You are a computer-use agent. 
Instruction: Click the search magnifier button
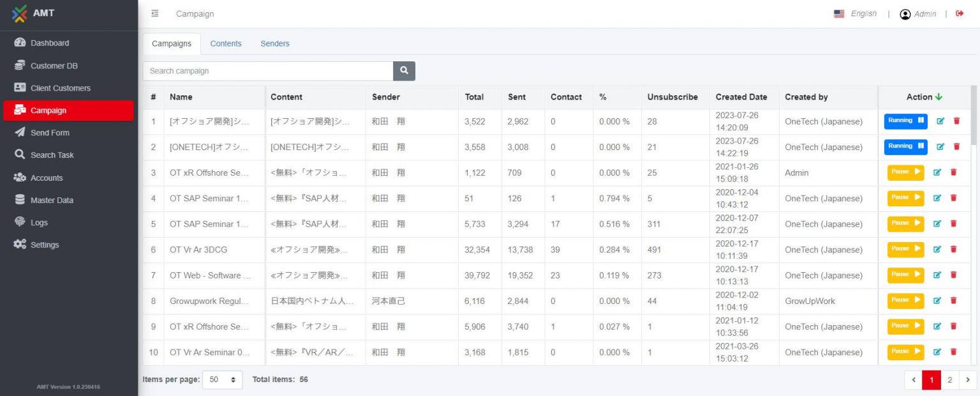click(x=404, y=71)
